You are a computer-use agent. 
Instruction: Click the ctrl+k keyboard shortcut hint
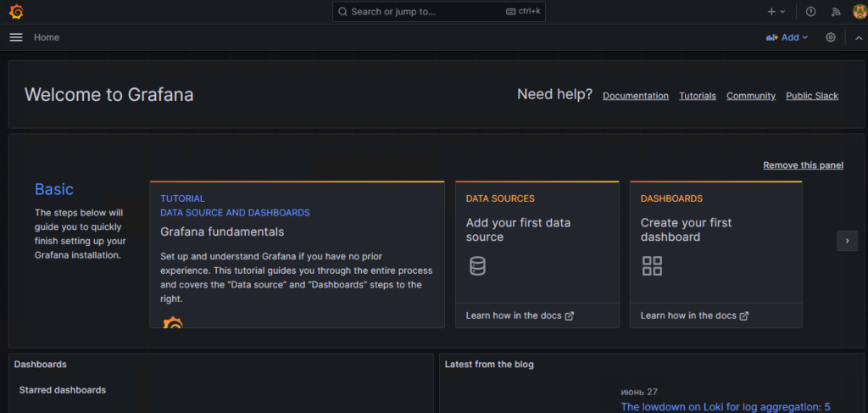(x=523, y=12)
